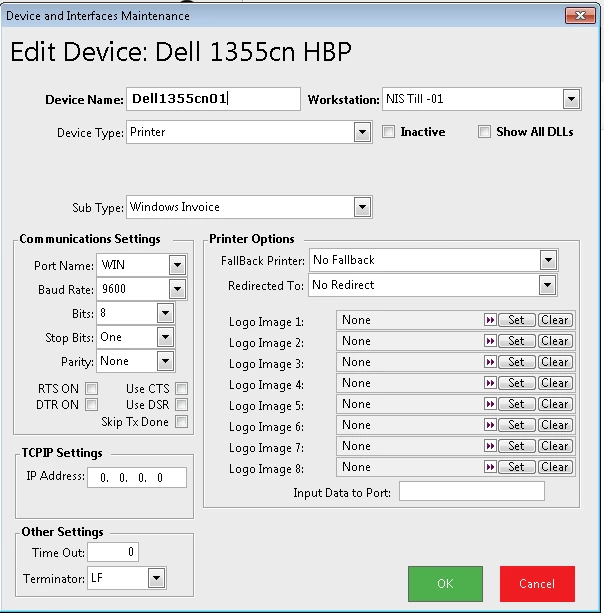The height and width of the screenshot is (614, 604).
Task: Click the arrow icon beside Logo Image 3
Action: tap(490, 363)
